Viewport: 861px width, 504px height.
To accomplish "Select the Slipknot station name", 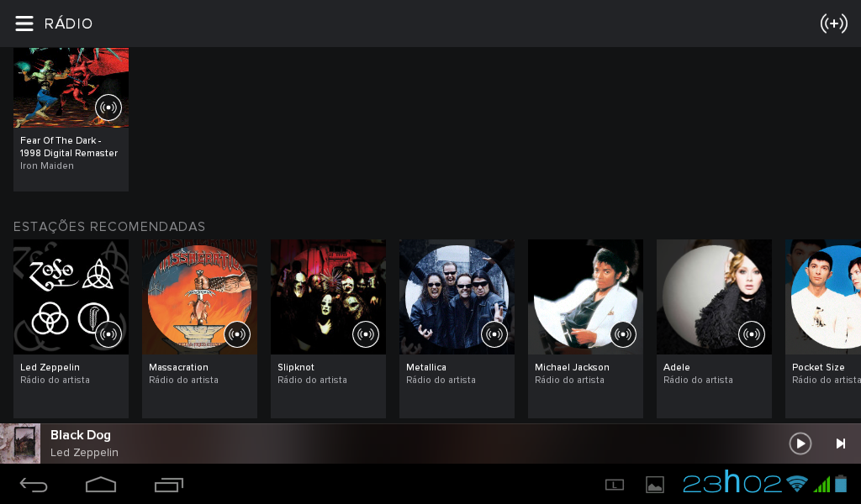I will click(296, 367).
